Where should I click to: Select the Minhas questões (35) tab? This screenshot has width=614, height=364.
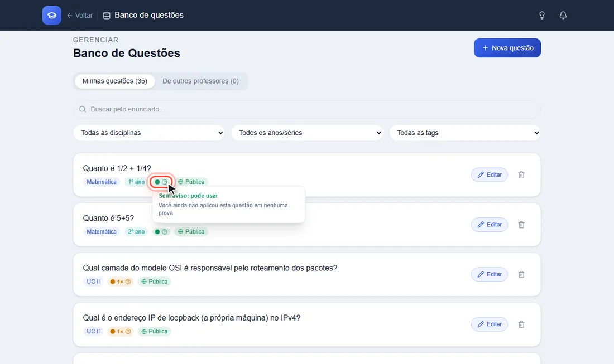click(x=115, y=81)
